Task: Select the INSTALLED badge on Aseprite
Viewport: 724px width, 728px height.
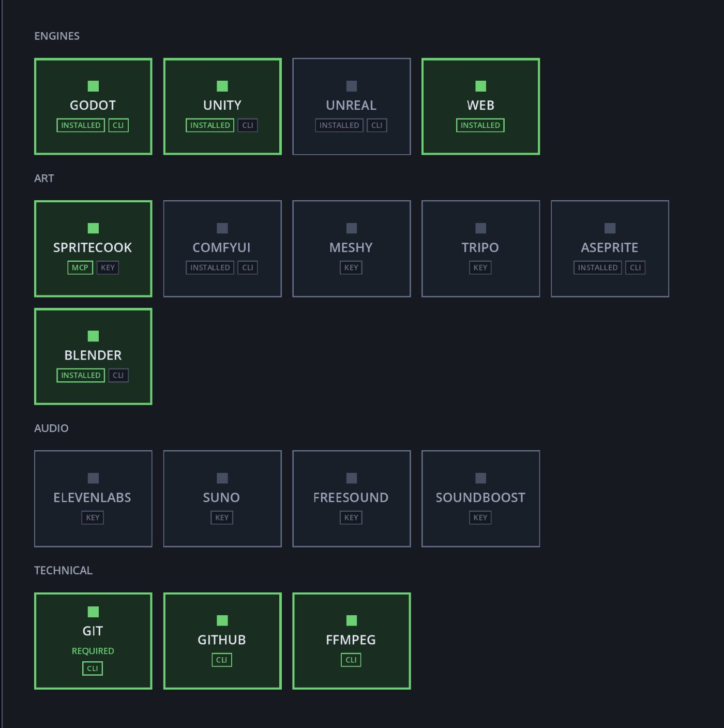Action: (598, 268)
